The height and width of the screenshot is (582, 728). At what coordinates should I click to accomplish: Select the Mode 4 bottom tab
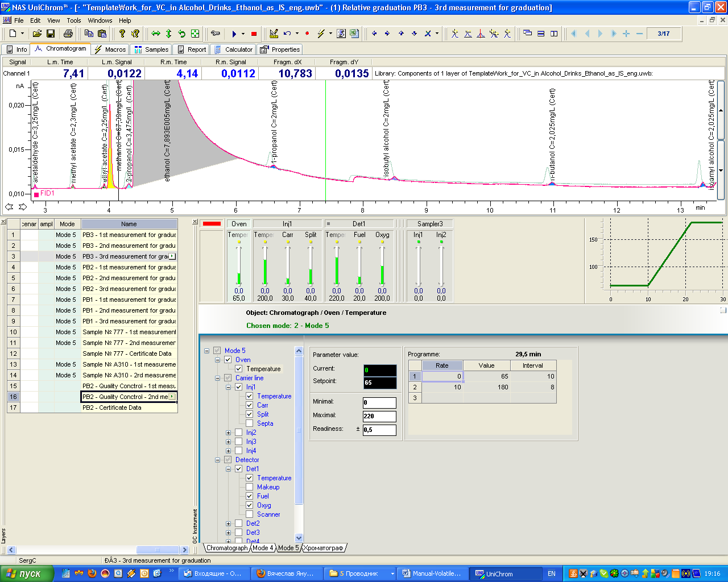pyautogui.click(x=263, y=548)
